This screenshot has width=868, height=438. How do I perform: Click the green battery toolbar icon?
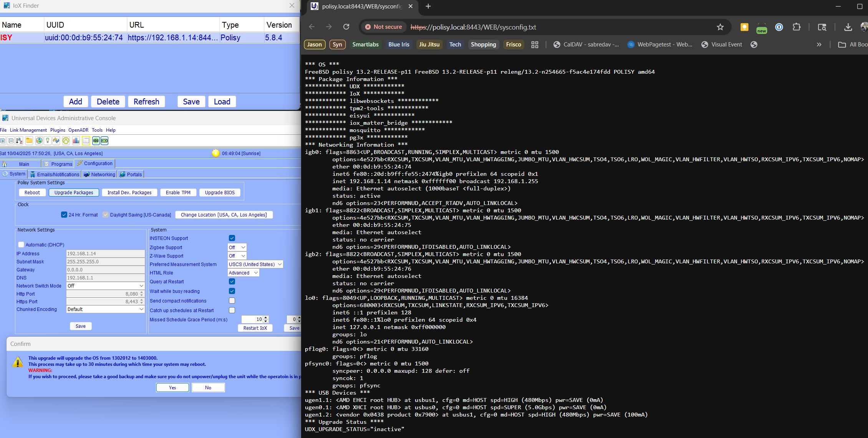click(104, 140)
